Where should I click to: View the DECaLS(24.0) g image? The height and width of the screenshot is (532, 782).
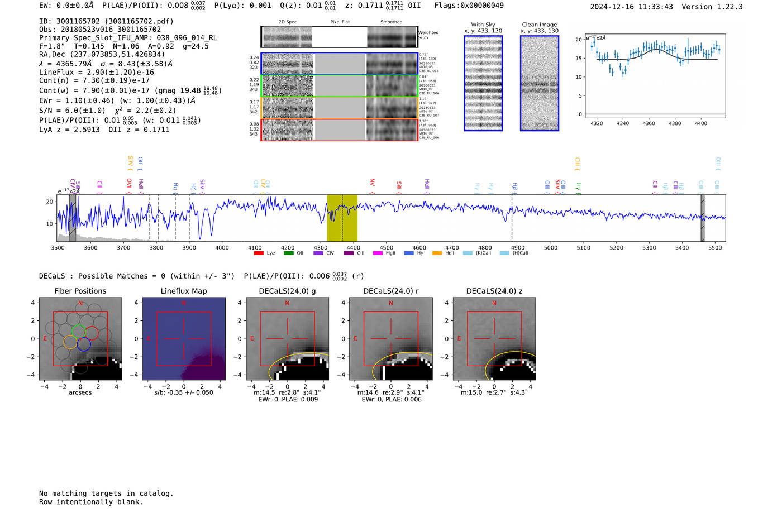coord(287,339)
